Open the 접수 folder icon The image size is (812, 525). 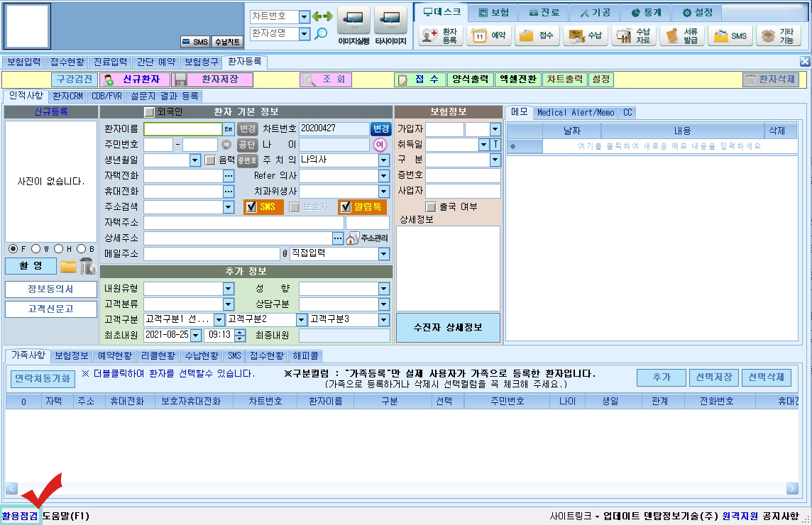(x=537, y=35)
